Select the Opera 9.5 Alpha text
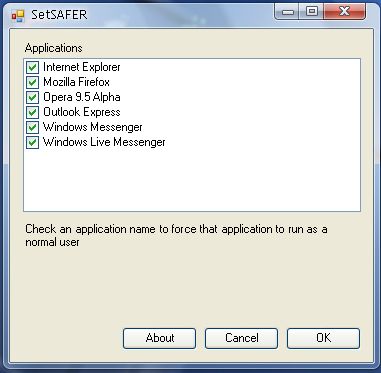The width and height of the screenshot is (381, 373). pos(82,97)
